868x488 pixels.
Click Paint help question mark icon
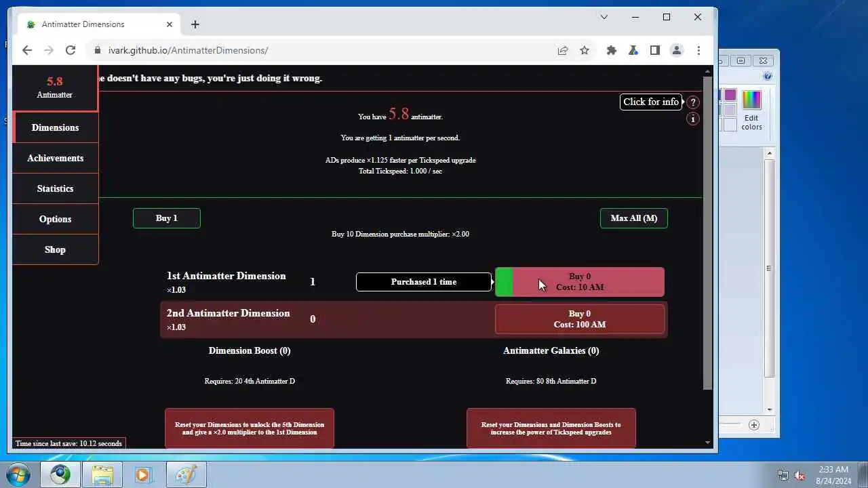coord(768,77)
